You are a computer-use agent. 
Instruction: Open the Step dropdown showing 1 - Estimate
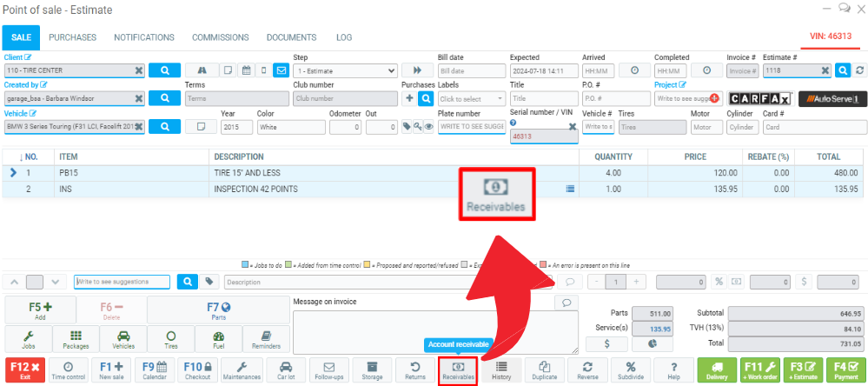pos(345,70)
